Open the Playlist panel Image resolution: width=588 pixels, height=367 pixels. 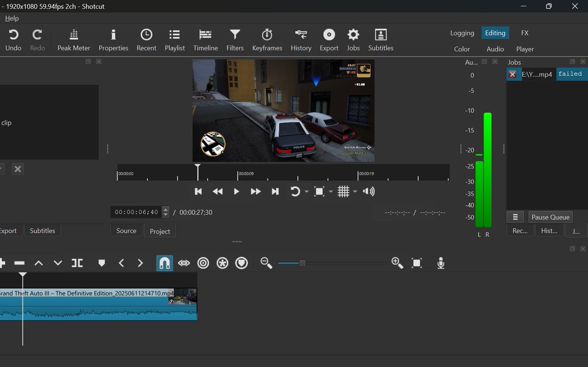[x=174, y=40]
